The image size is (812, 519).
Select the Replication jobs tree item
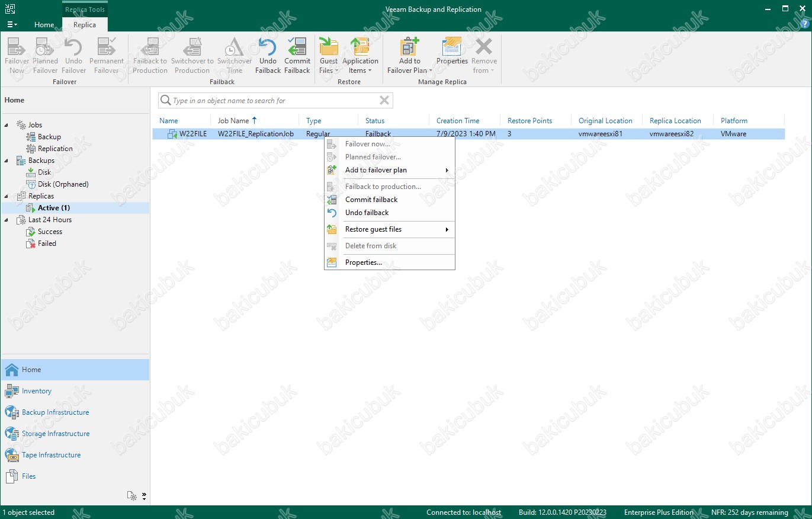pos(55,149)
